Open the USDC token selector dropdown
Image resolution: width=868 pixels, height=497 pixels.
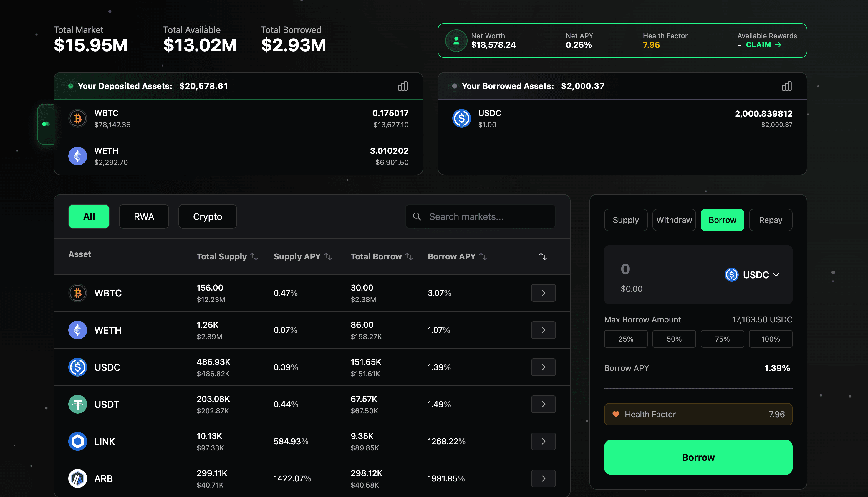752,275
